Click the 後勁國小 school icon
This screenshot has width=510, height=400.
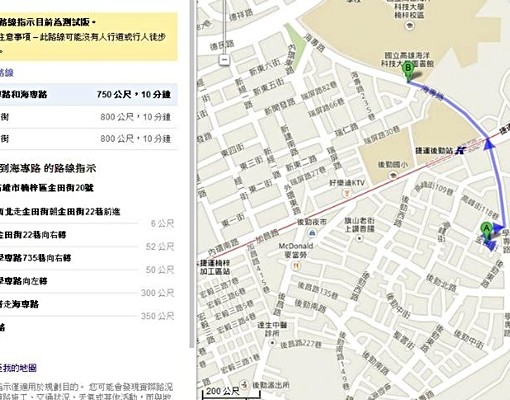point(393,175)
